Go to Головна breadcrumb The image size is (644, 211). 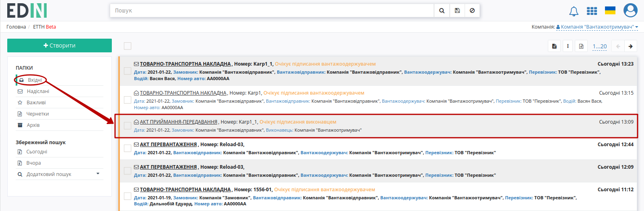16,27
